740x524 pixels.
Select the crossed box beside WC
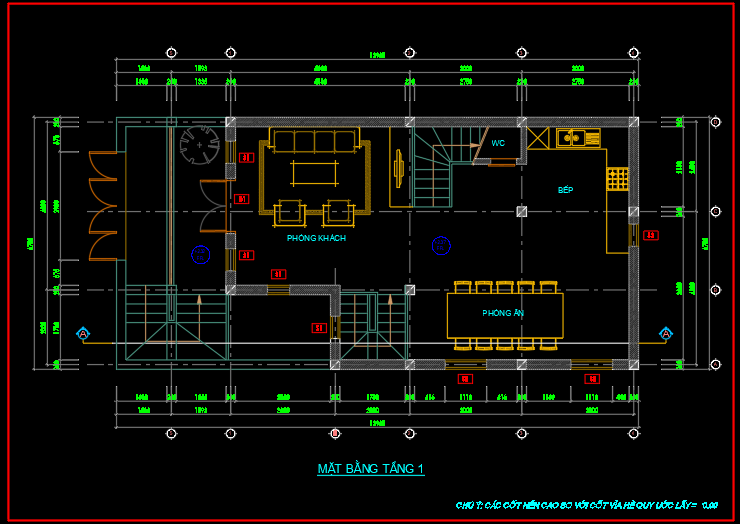click(x=538, y=138)
